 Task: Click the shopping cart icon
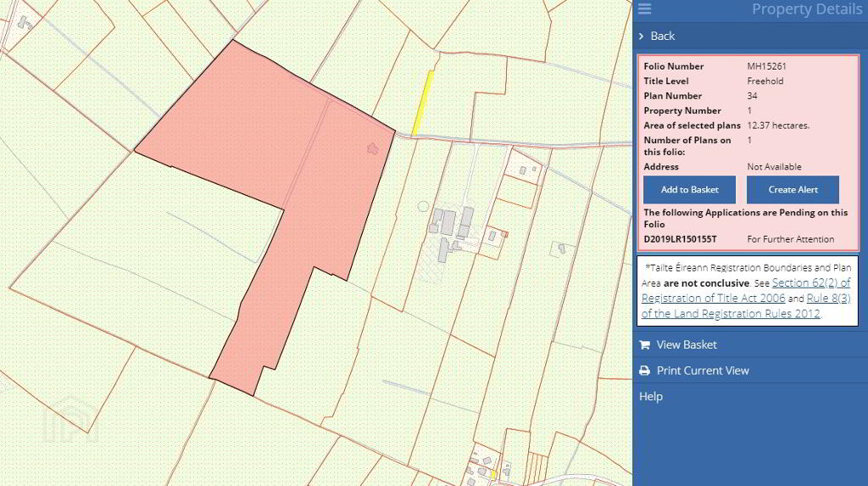(644, 344)
